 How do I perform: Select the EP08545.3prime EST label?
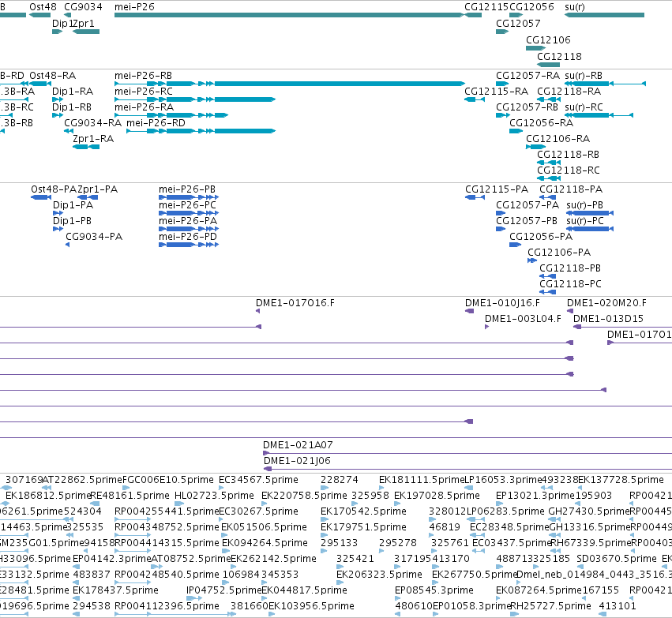coord(434,590)
